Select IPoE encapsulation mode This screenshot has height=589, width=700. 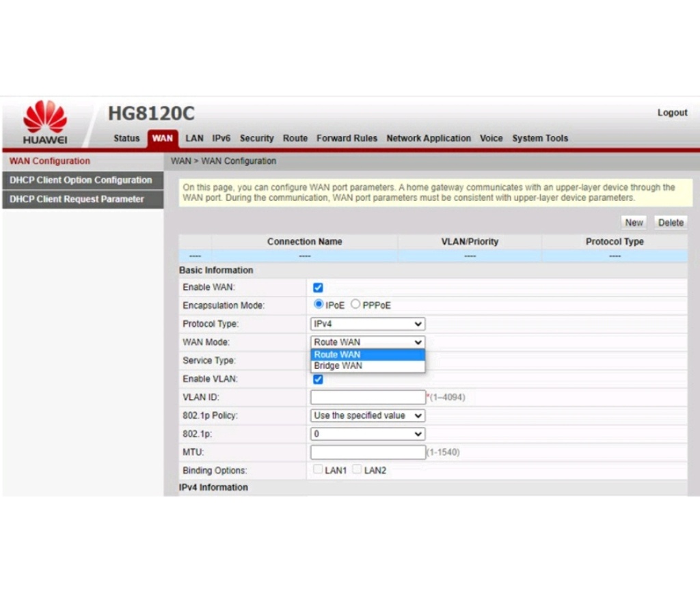[319, 304]
